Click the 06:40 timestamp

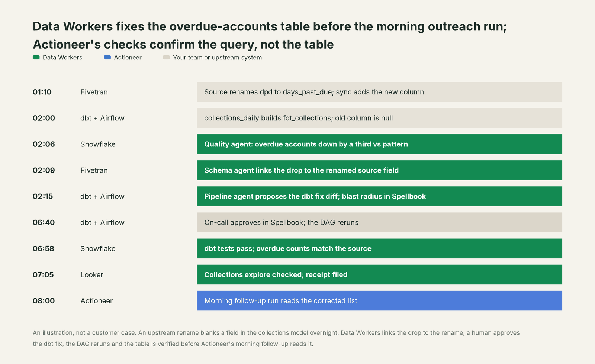click(44, 222)
